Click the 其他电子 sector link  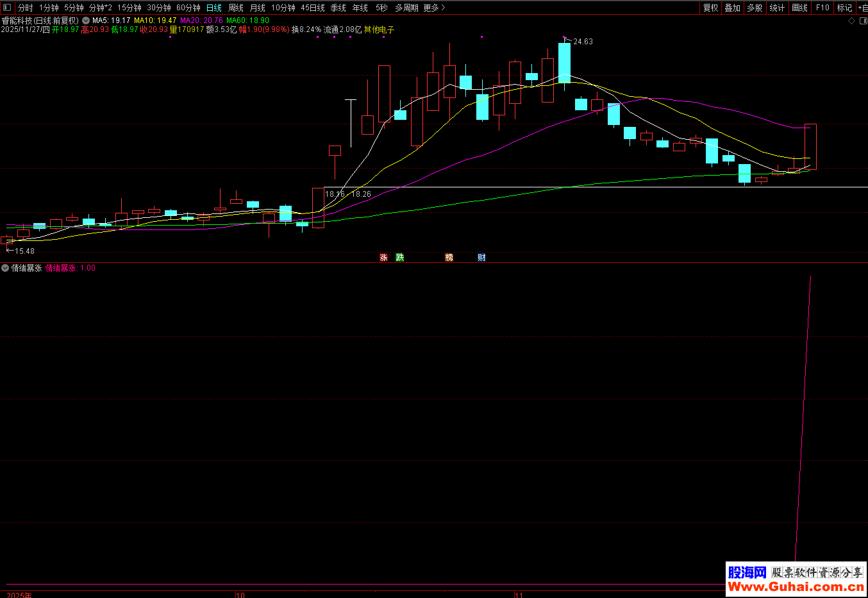380,29
